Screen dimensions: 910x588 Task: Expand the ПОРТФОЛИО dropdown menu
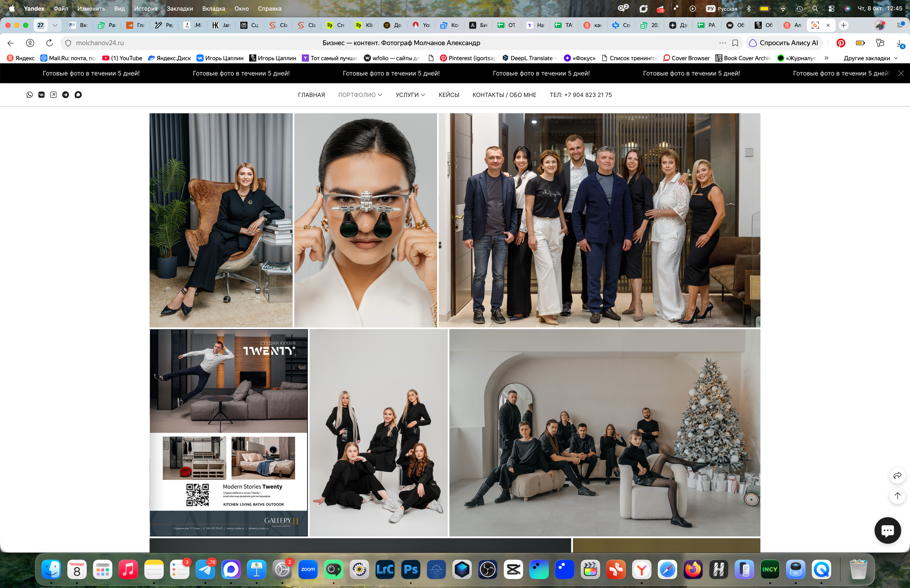pos(360,95)
